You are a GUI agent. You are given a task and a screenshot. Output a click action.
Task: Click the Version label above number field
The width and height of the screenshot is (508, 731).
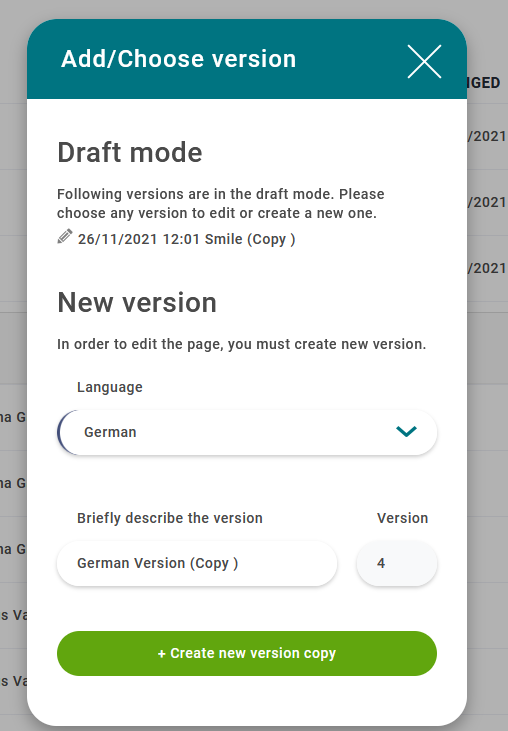[x=402, y=518]
